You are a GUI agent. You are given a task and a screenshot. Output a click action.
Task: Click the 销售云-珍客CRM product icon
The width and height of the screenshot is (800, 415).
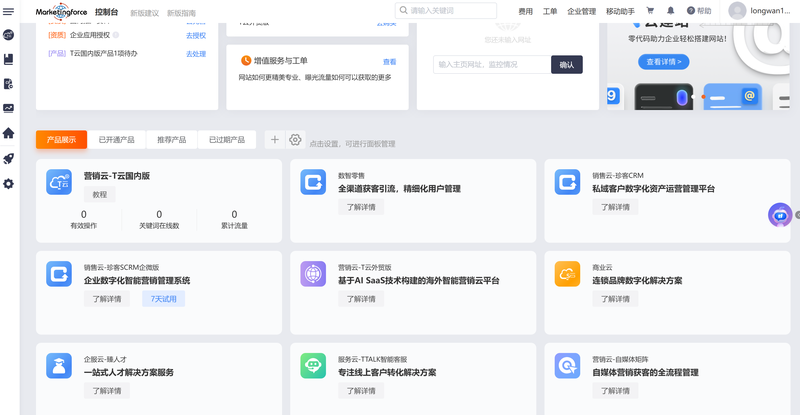[x=567, y=182]
